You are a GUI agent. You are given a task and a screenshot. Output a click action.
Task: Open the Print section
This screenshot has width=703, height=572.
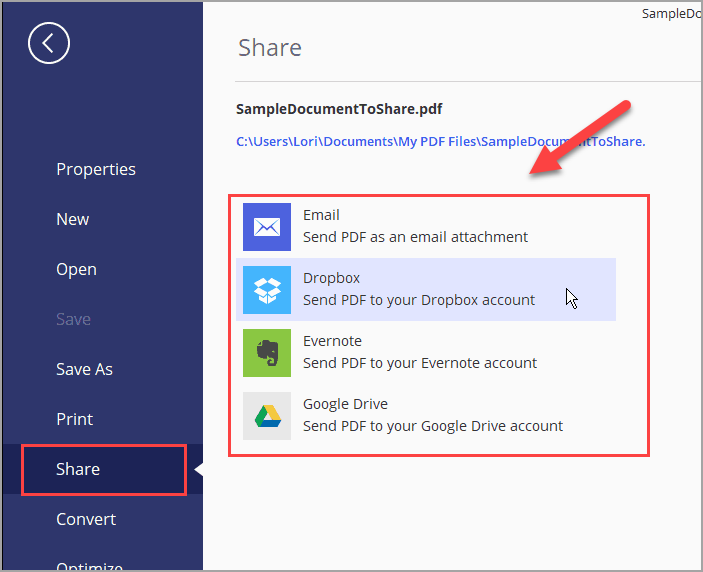pyautogui.click(x=74, y=419)
